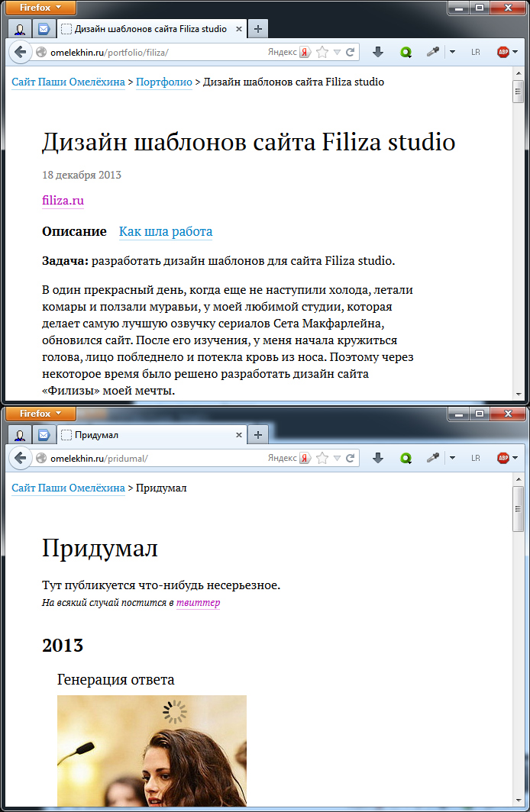
Task: Open the Firefox menu in top window
Action: 40,8
